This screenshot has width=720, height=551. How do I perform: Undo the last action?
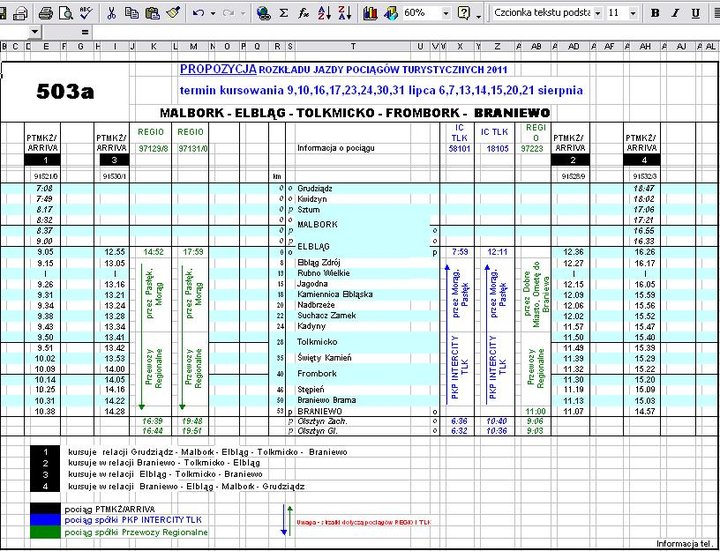(x=198, y=13)
